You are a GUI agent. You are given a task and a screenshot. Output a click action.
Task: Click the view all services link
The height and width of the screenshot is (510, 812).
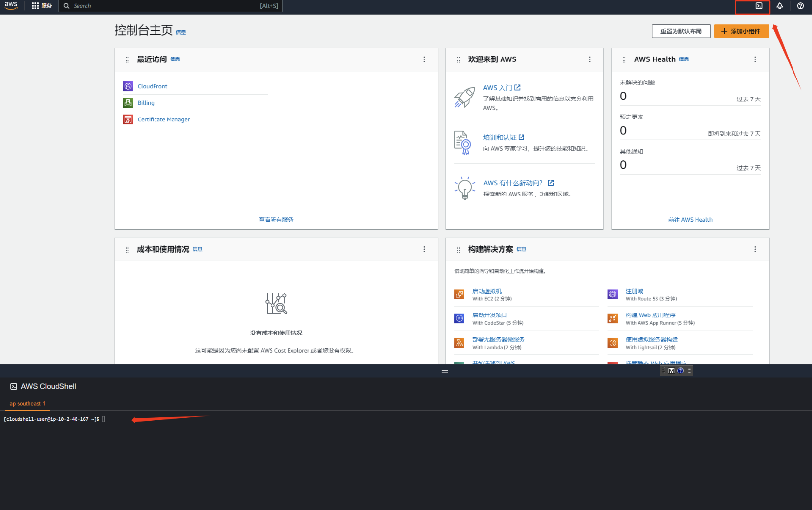click(276, 220)
